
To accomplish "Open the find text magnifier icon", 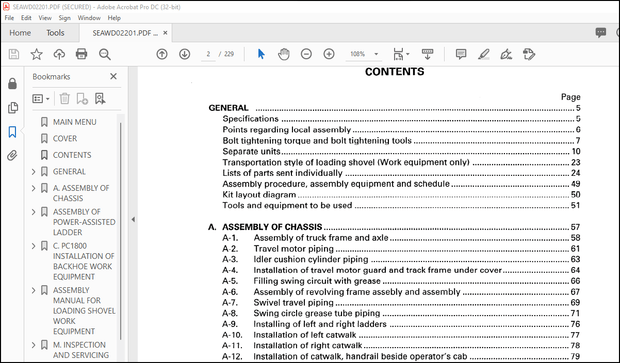I will tap(105, 54).
